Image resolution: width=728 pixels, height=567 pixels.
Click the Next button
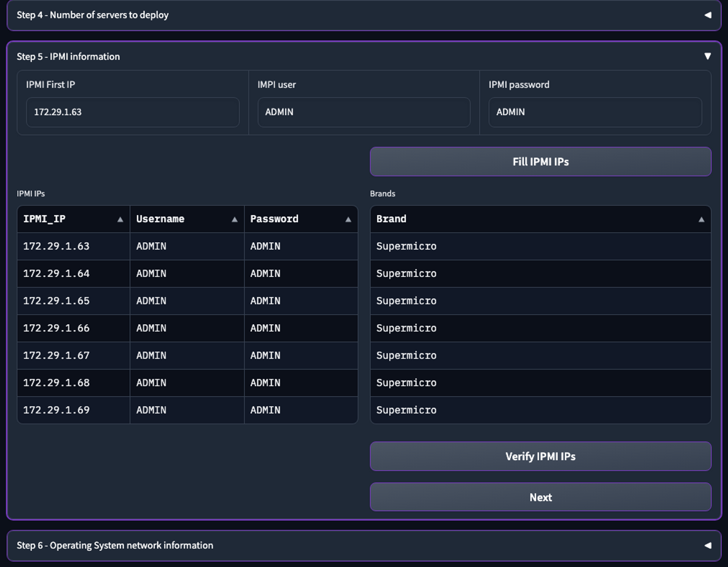[540, 497]
